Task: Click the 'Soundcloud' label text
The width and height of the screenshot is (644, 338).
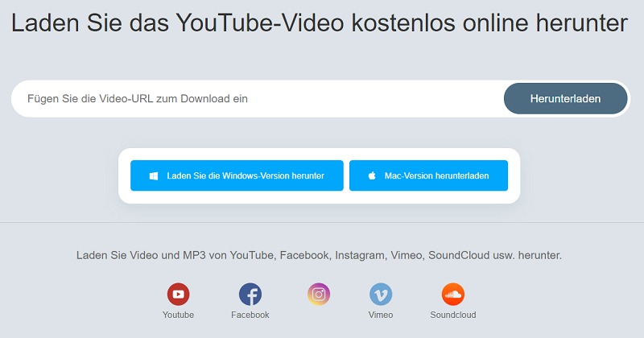Action: coord(453,315)
